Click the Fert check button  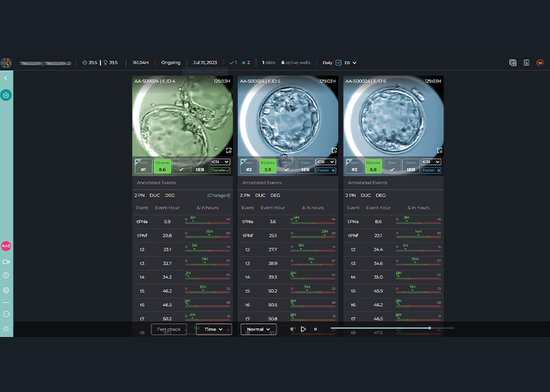[168, 329]
